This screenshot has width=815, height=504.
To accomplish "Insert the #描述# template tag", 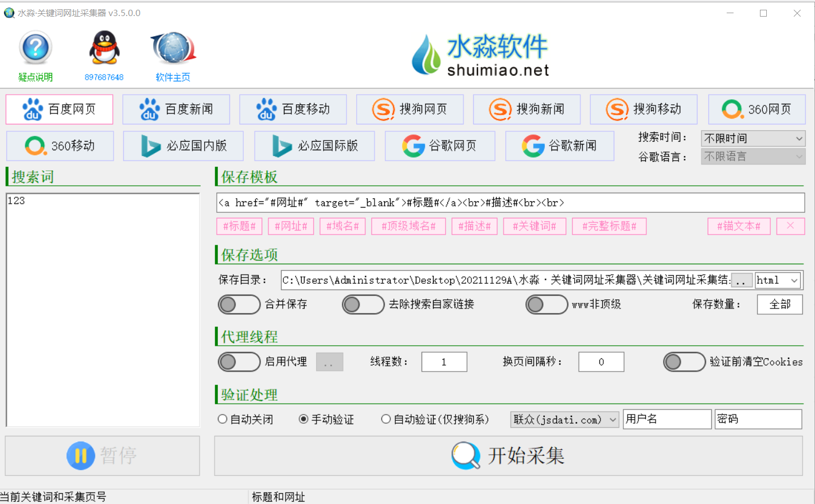I will pos(474,226).
